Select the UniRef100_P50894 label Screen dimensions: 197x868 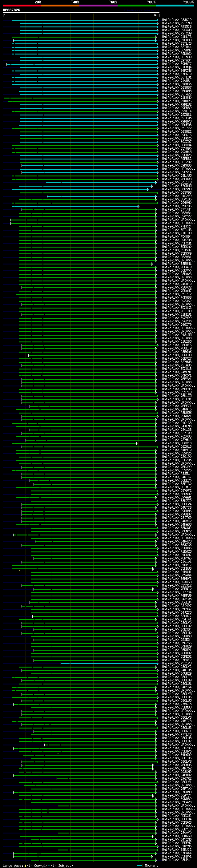click(177, 236)
